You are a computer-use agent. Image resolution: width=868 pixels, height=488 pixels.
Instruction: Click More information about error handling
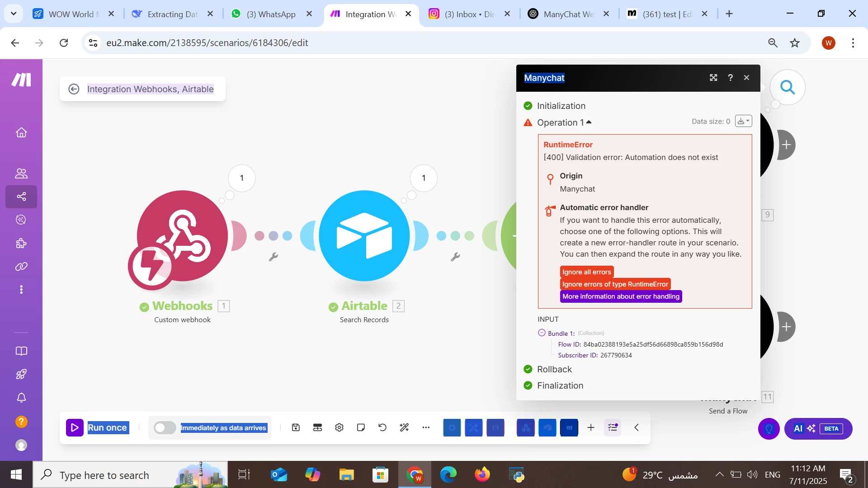621,296
